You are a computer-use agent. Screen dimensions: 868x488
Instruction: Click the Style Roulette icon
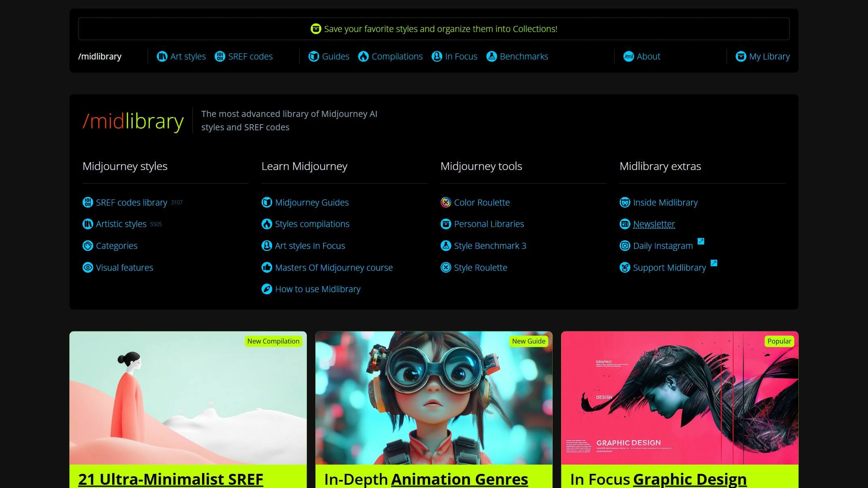click(x=445, y=267)
